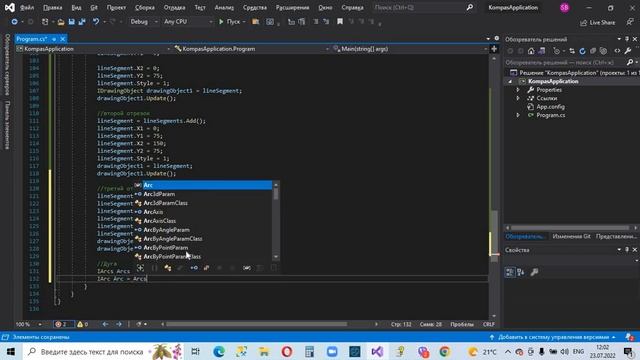Switch to the Изменения Git tab
The height and width of the screenshot is (360, 640).
(x=571, y=237)
